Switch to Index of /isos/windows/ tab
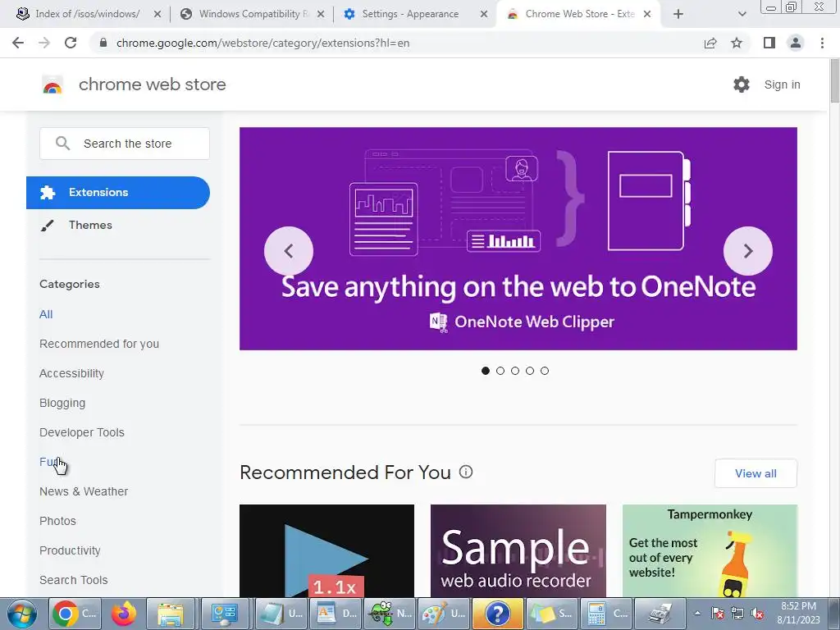This screenshot has width=840, height=630. (x=89, y=14)
